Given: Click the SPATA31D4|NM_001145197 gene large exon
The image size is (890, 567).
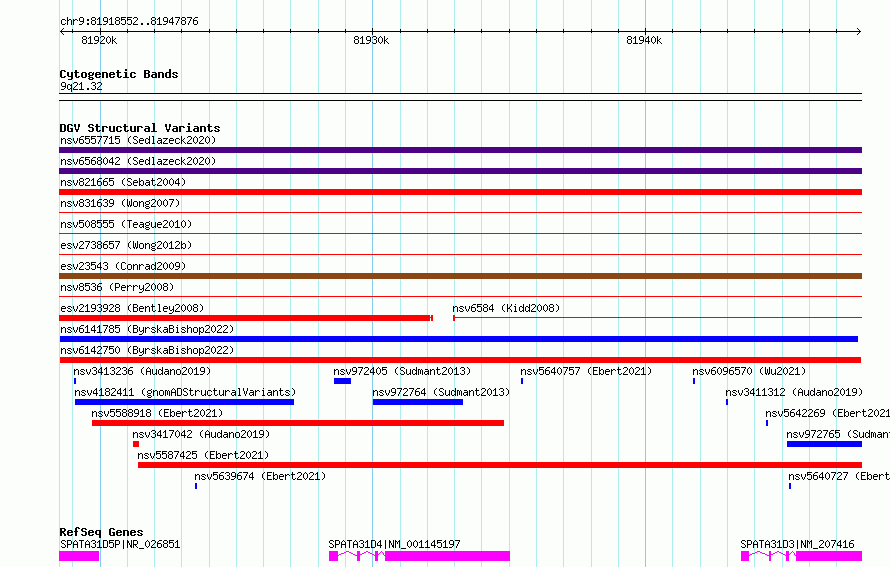Looking at the screenshot, I should (447, 556).
